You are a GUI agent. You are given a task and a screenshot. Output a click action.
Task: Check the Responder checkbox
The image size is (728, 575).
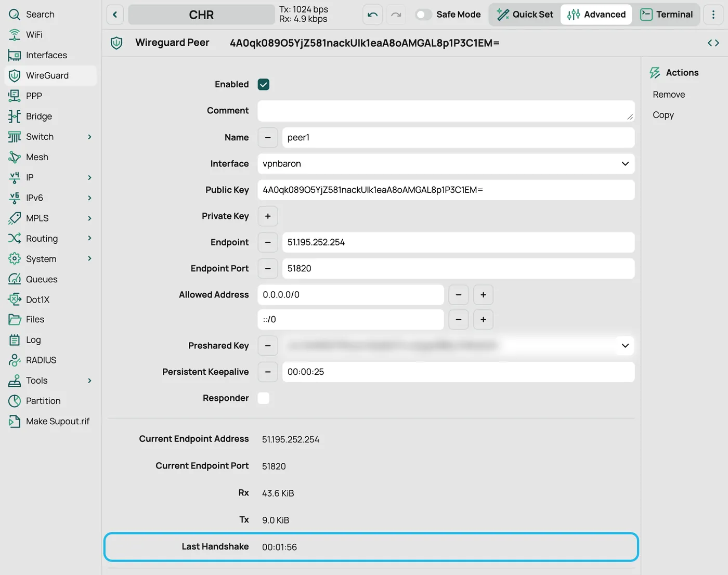[x=264, y=398]
